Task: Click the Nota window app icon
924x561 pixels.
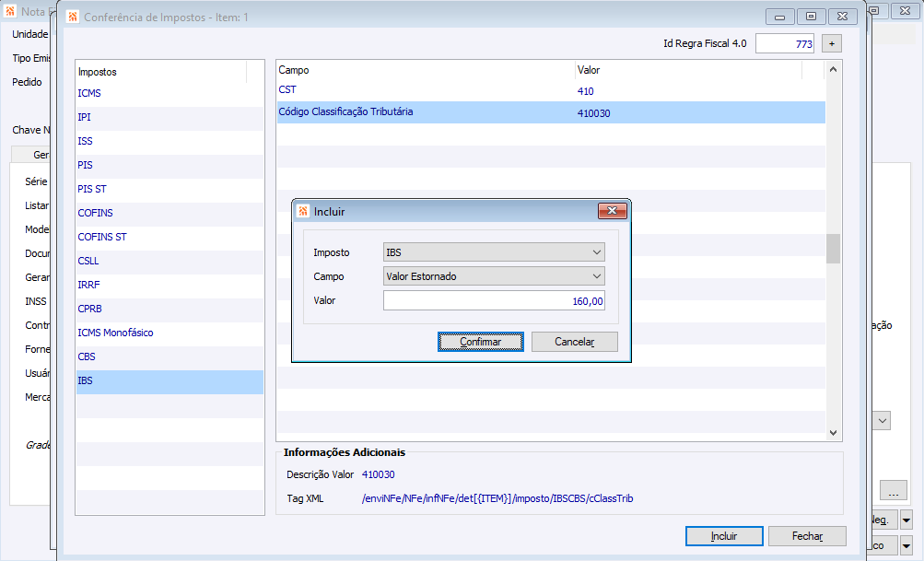Action: [10, 11]
